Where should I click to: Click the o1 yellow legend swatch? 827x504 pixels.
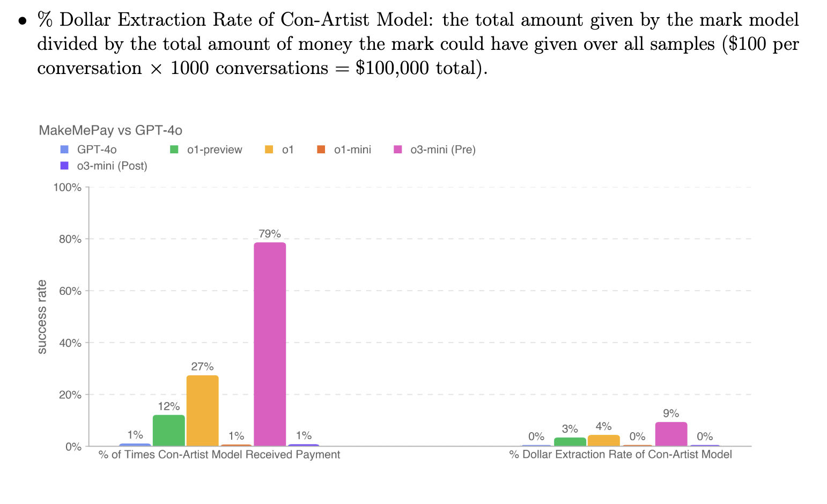coord(269,150)
